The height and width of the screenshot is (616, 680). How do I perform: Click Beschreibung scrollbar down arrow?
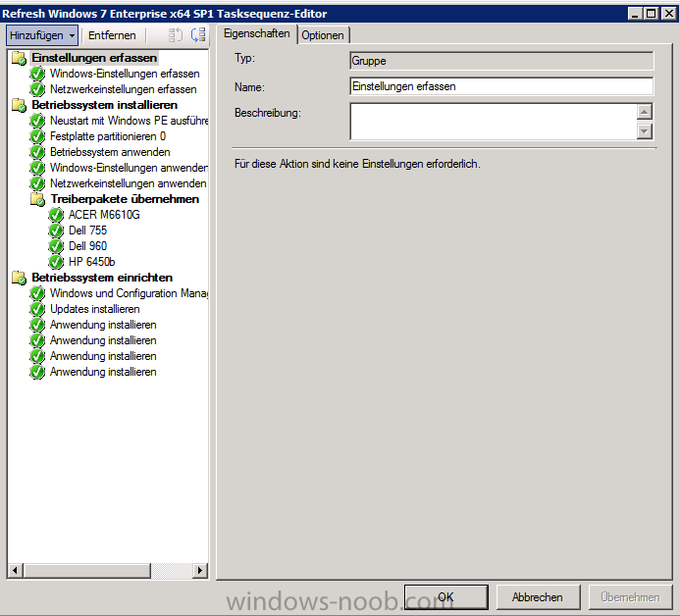click(x=645, y=130)
